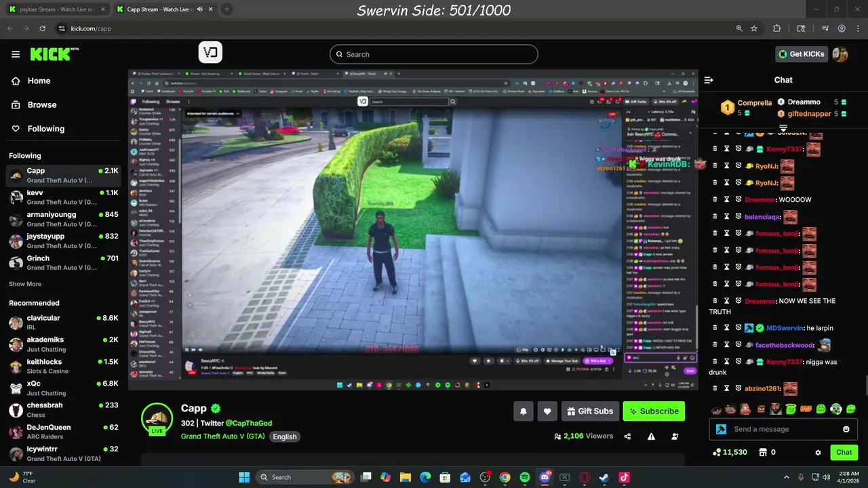Open Spotify from the taskbar
Viewport: 868px width, 488px height.
(x=525, y=477)
